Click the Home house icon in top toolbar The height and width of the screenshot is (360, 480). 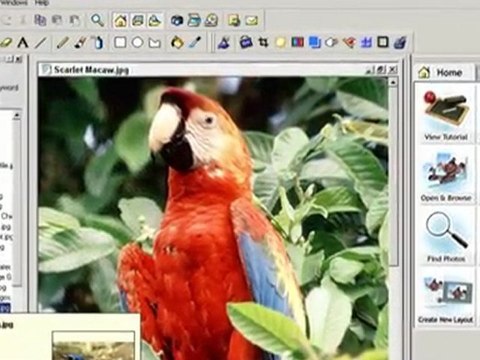coord(120,21)
